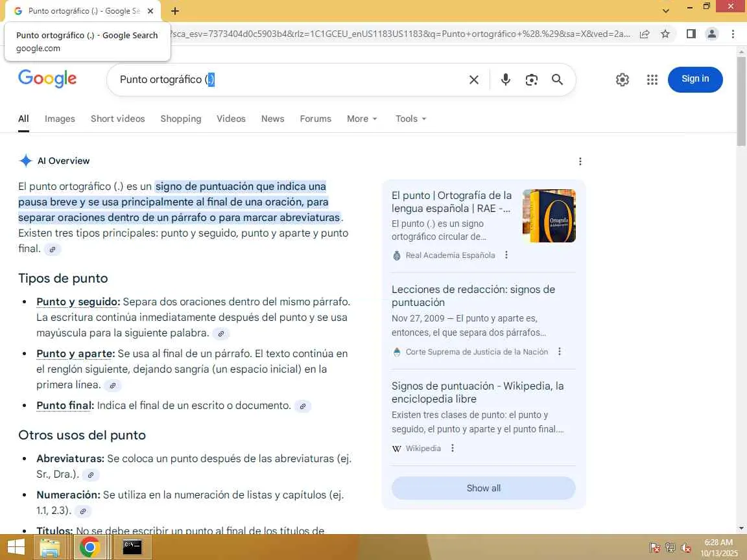Bookmark this page with the star icon
The width and height of the screenshot is (747, 560).
point(665,34)
